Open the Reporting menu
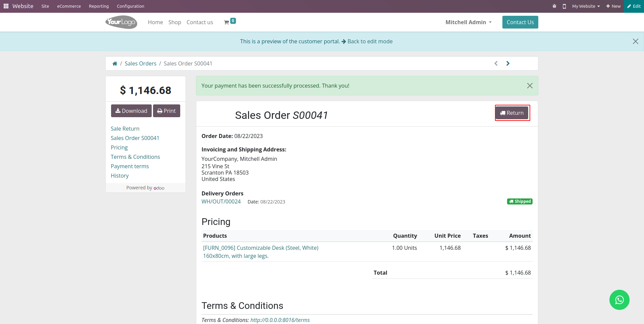This screenshot has height=324, width=644. (x=99, y=6)
